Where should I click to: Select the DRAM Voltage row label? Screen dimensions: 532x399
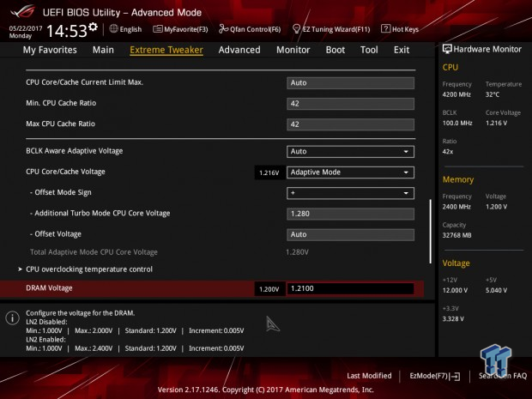[x=49, y=288]
